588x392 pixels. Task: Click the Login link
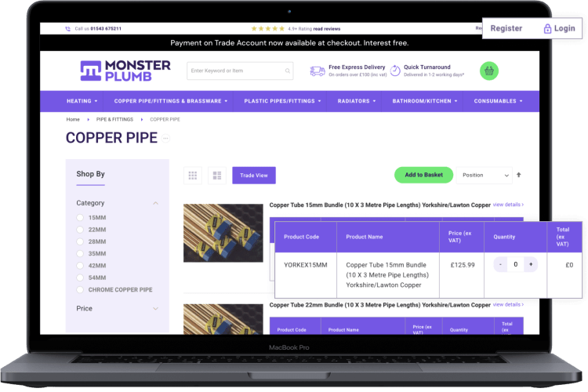pyautogui.click(x=564, y=28)
